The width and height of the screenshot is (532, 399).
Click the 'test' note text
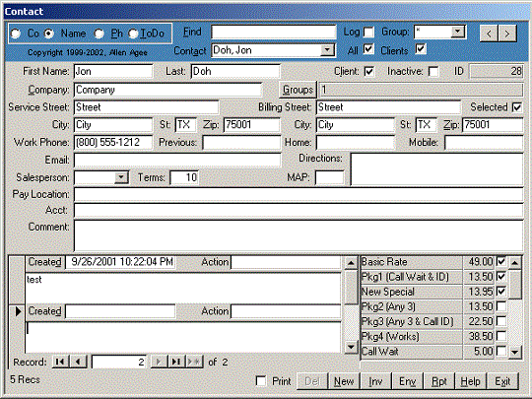(33, 280)
